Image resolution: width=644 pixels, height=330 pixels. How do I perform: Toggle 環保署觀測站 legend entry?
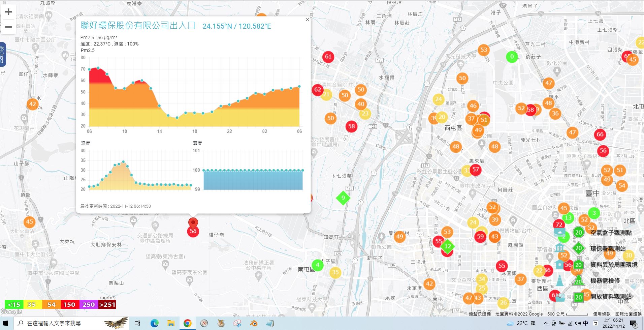(x=608, y=249)
